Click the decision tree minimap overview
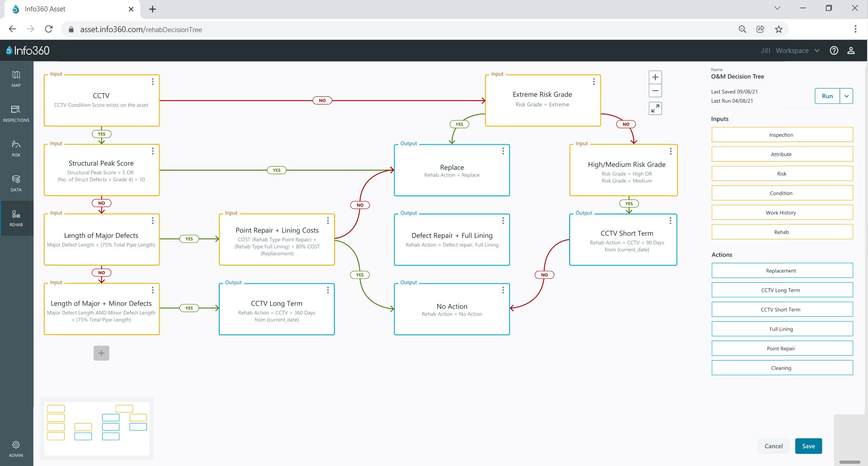Viewport: 868px width, 466px height. (x=97, y=428)
